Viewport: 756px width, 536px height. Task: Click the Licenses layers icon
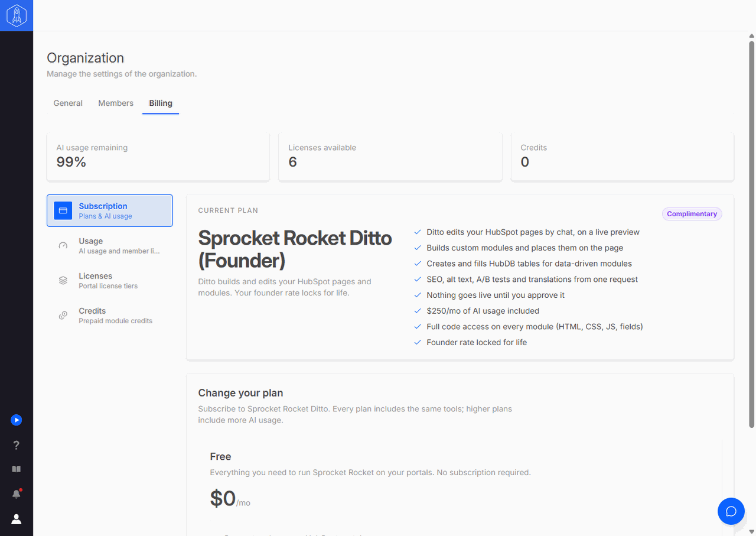(x=63, y=281)
